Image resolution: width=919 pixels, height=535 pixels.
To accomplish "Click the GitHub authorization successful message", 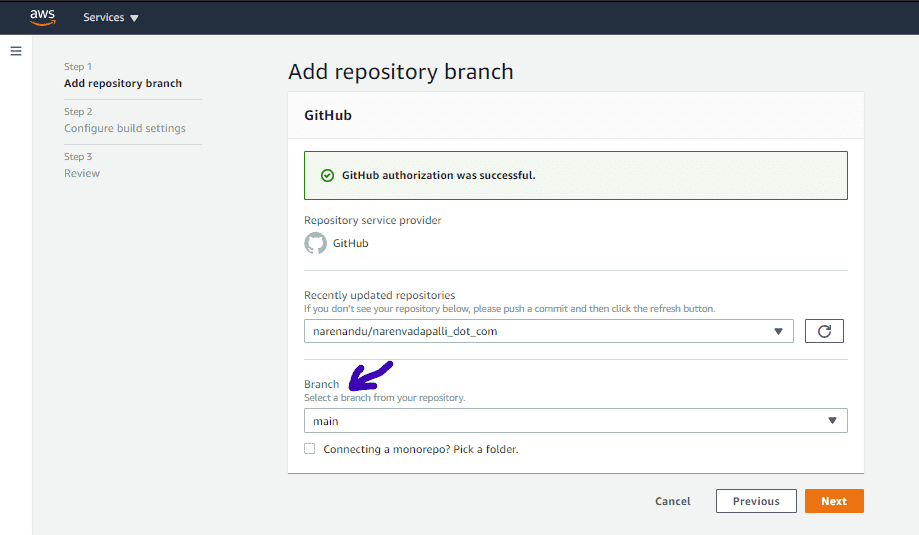I will click(x=438, y=175).
